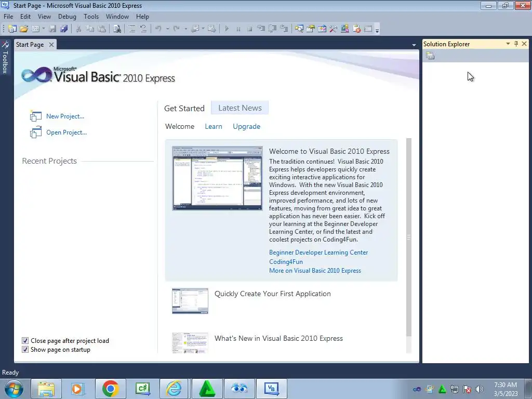Click the Copy toolbar icon
The width and height of the screenshot is (532, 399).
[90, 29]
